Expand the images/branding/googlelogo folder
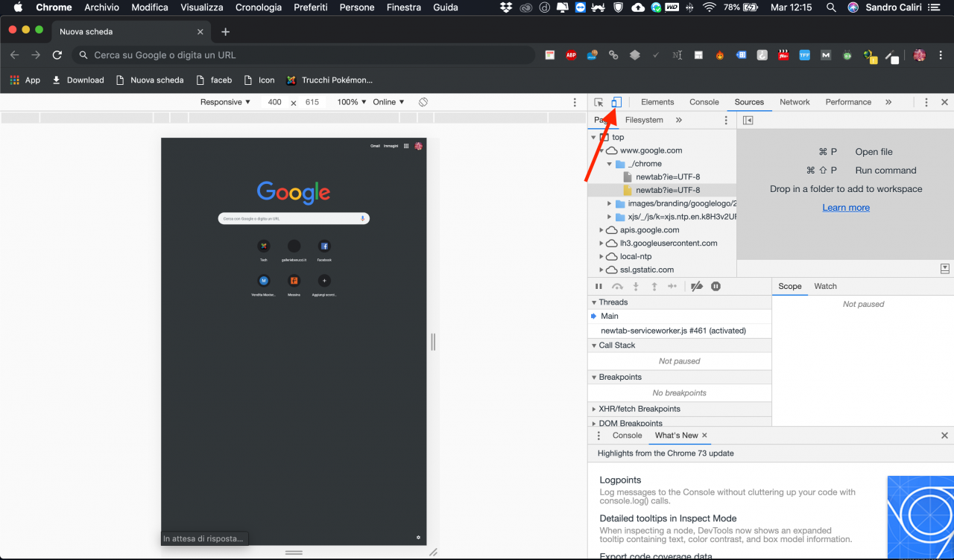The height and width of the screenshot is (560, 954). [610, 203]
